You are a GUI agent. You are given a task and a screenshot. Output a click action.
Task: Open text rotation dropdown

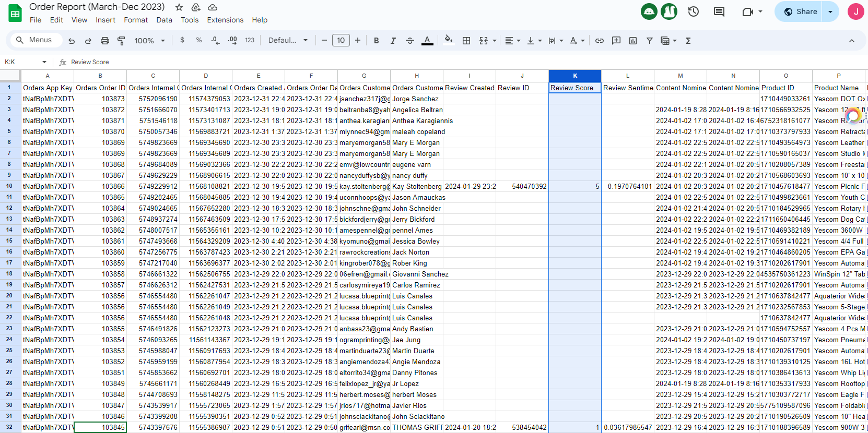click(577, 40)
